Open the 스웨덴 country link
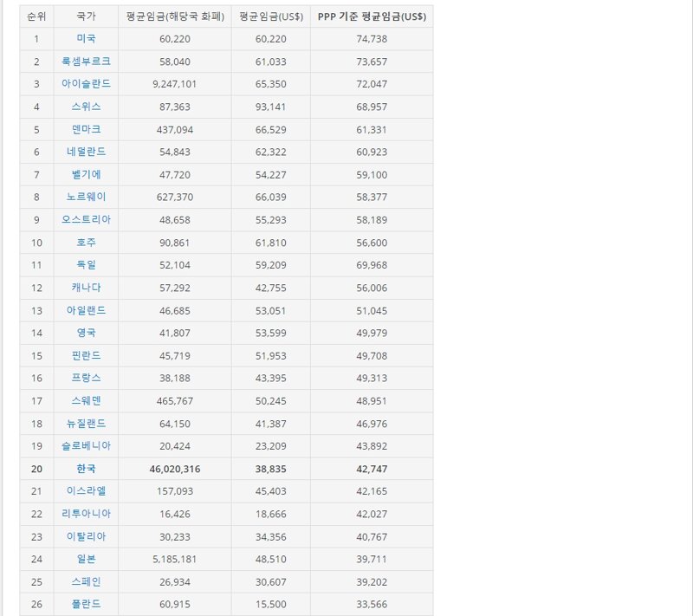This screenshot has height=616, width=693. 86,401
